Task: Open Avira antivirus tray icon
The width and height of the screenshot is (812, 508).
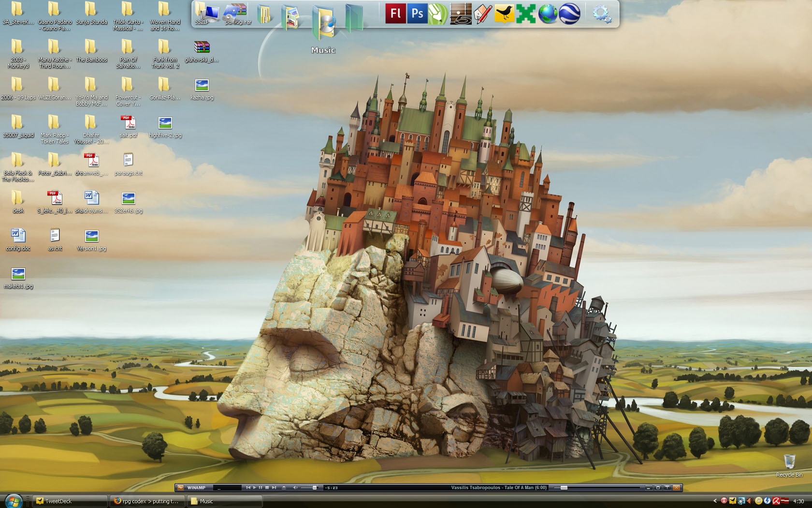Action: pos(776,501)
